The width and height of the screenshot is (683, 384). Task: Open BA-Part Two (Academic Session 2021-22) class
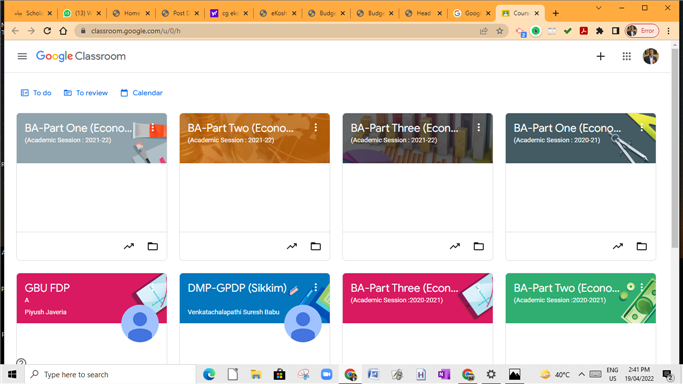[x=240, y=128]
